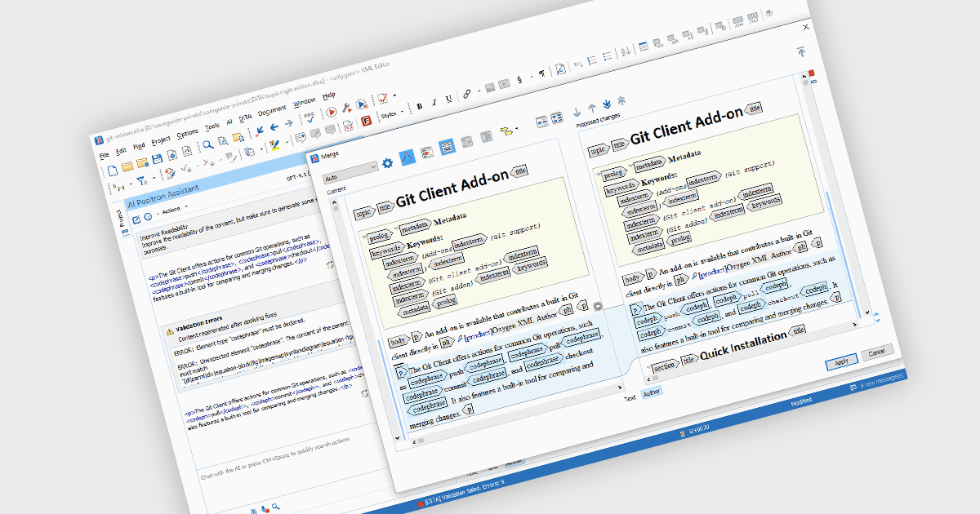Click the Sort A-Z icon

(x=625, y=51)
